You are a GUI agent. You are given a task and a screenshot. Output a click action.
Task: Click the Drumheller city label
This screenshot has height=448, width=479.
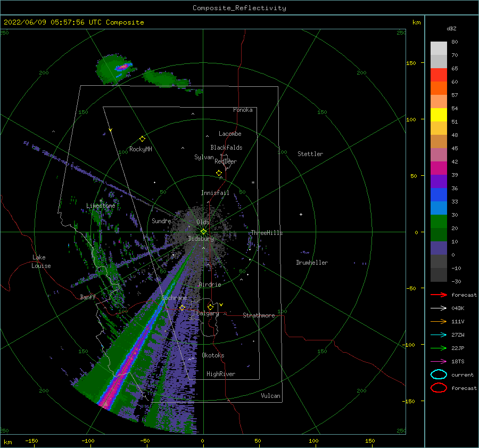[x=312, y=263]
